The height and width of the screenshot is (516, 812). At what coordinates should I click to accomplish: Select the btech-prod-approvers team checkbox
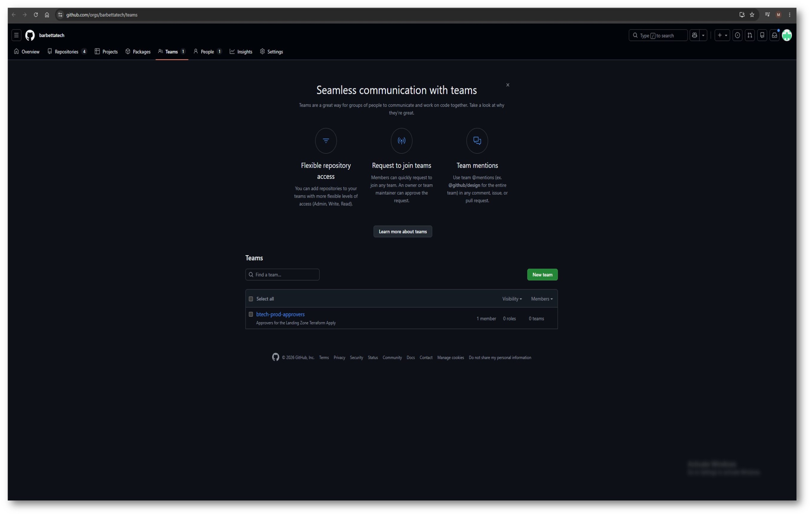tap(251, 314)
